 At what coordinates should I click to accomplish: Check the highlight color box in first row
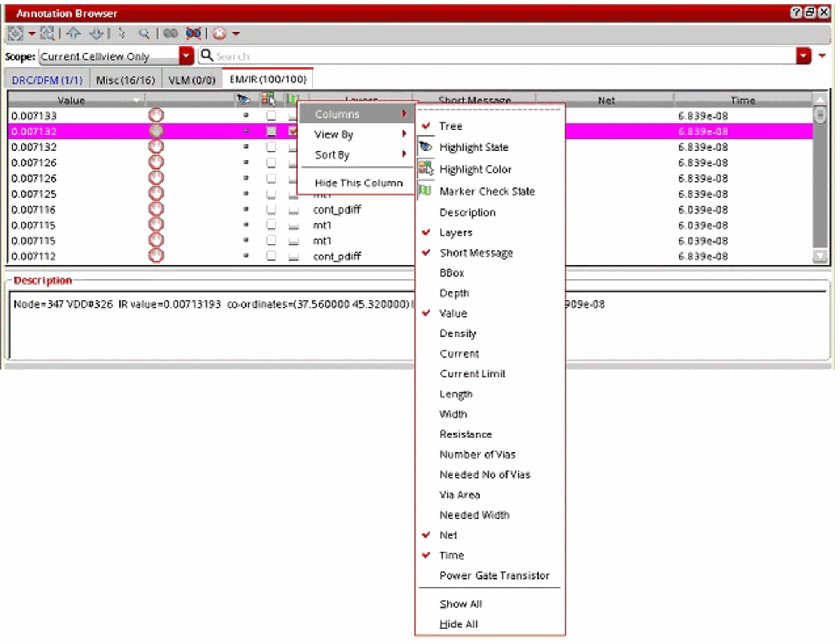coord(271,116)
